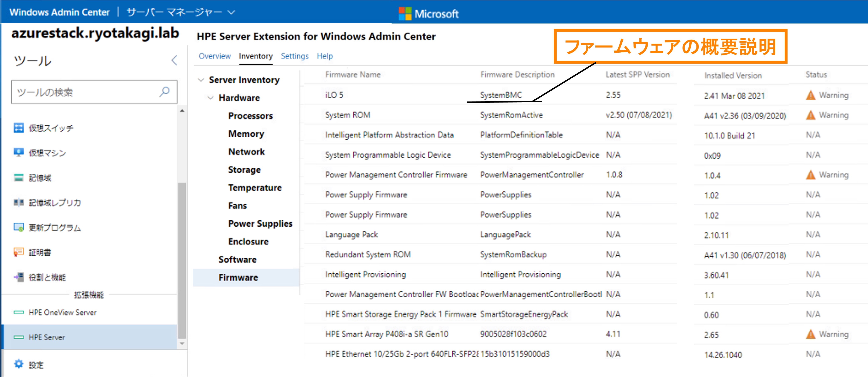This screenshot has height=377, width=868.
Task: Click the 記憶域レプリカ icon
Action: pyautogui.click(x=19, y=203)
